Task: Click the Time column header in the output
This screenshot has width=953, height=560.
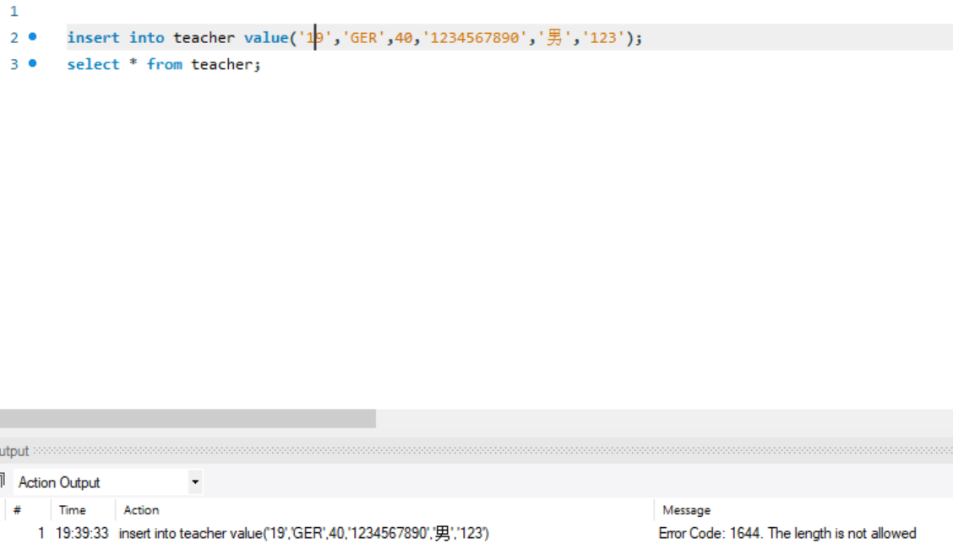Action: pos(73,510)
